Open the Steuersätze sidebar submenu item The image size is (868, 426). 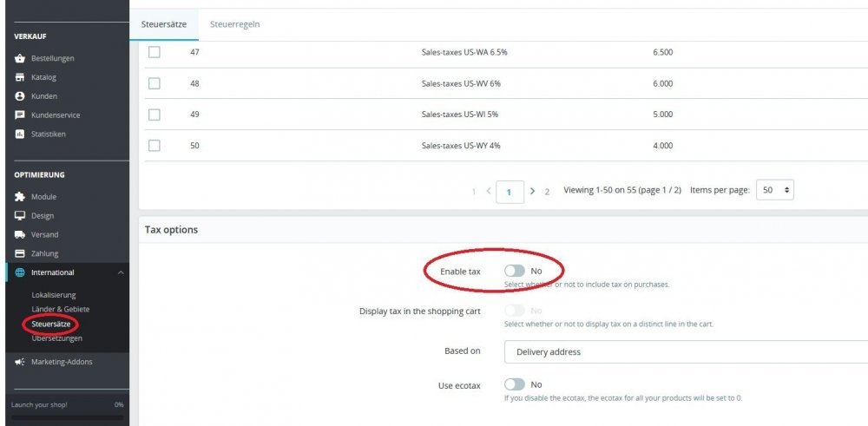click(49, 324)
